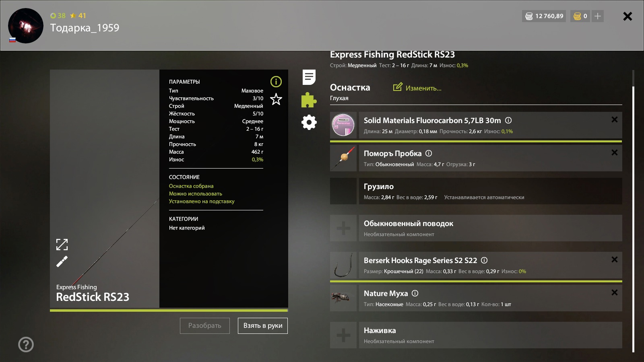Show info for Berserk Hooks Rage Series
This screenshot has width=644, height=362.
click(x=484, y=260)
